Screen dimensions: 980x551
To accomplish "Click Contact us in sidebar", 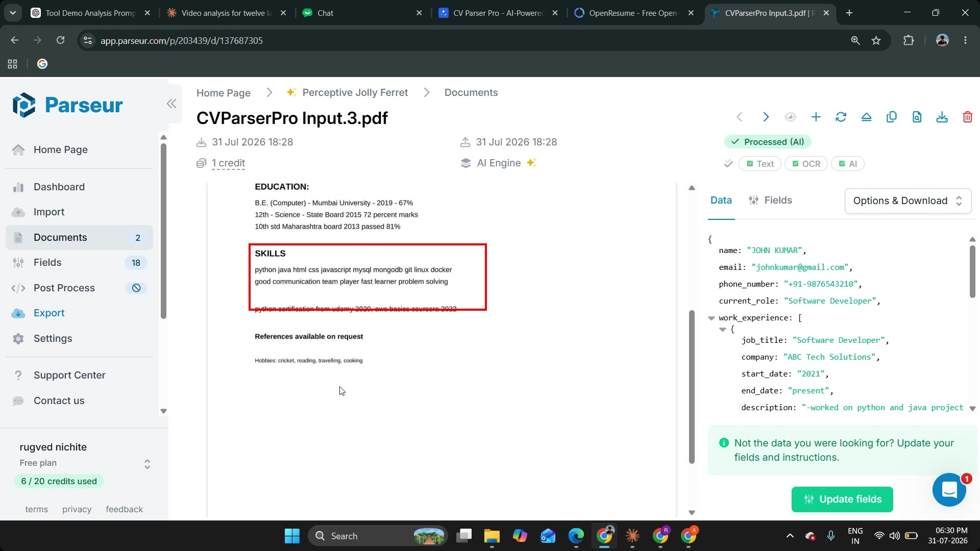I will (79, 401).
